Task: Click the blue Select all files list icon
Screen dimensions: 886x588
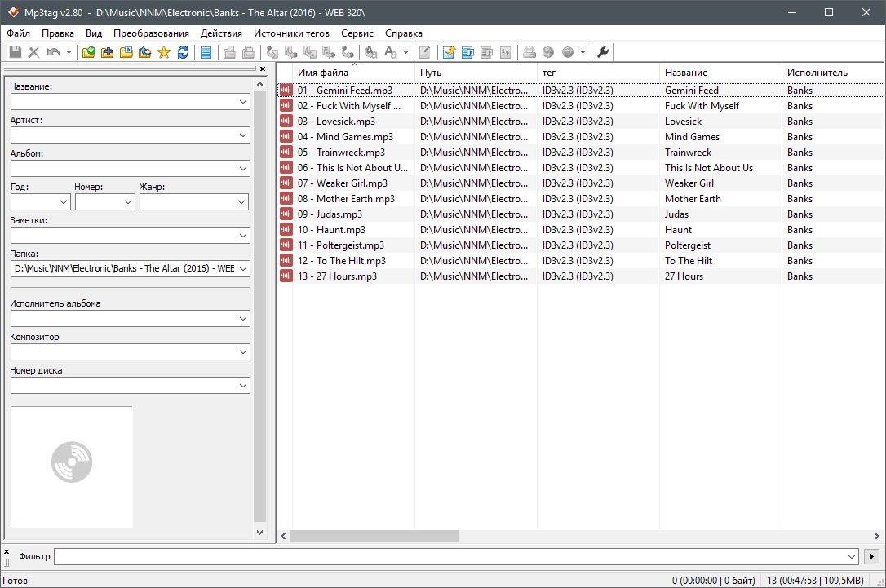Action: 206,52
